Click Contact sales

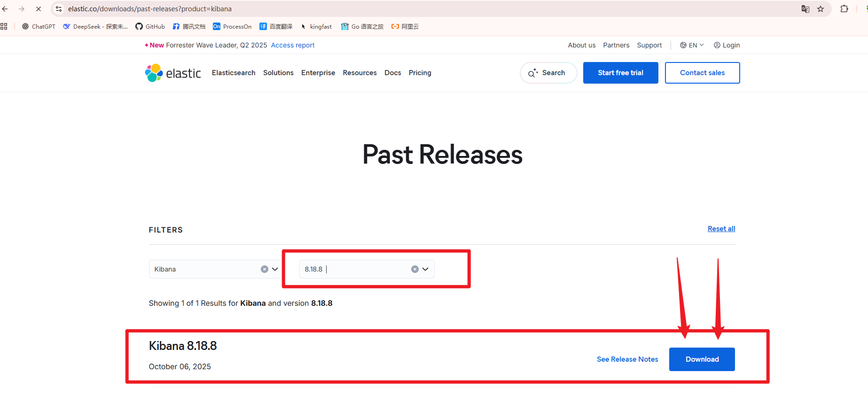[x=703, y=73]
